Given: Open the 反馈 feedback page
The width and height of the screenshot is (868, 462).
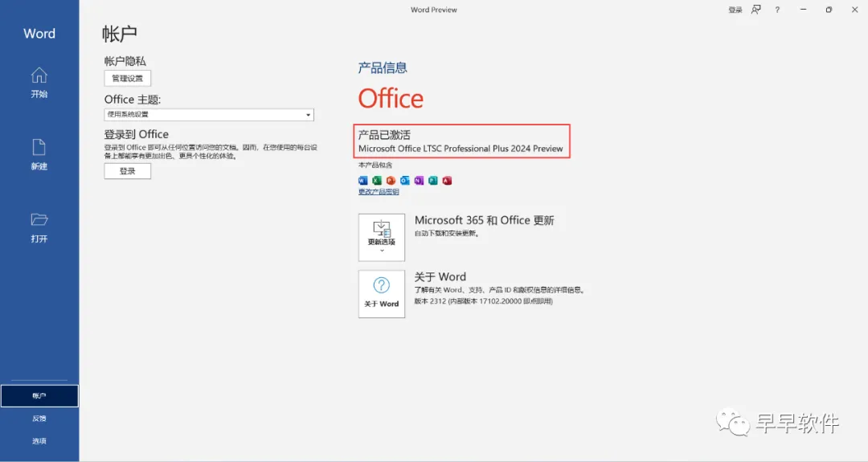Looking at the screenshot, I should [x=39, y=419].
